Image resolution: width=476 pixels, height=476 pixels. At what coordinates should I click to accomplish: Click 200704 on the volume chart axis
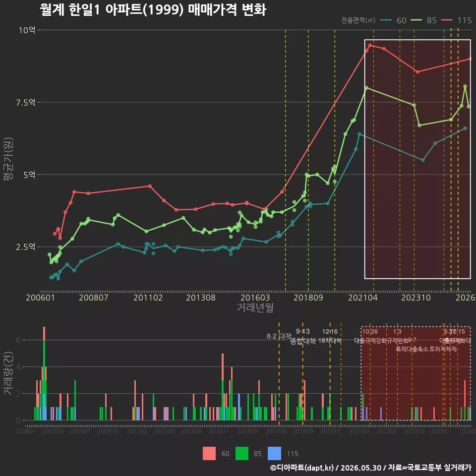tap(53, 431)
